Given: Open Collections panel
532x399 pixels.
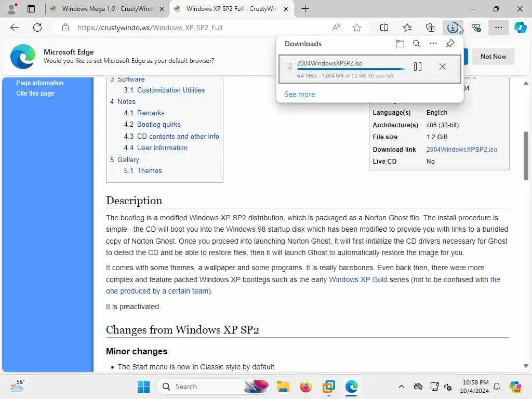Looking at the screenshot, I should pyautogui.click(x=430, y=28).
